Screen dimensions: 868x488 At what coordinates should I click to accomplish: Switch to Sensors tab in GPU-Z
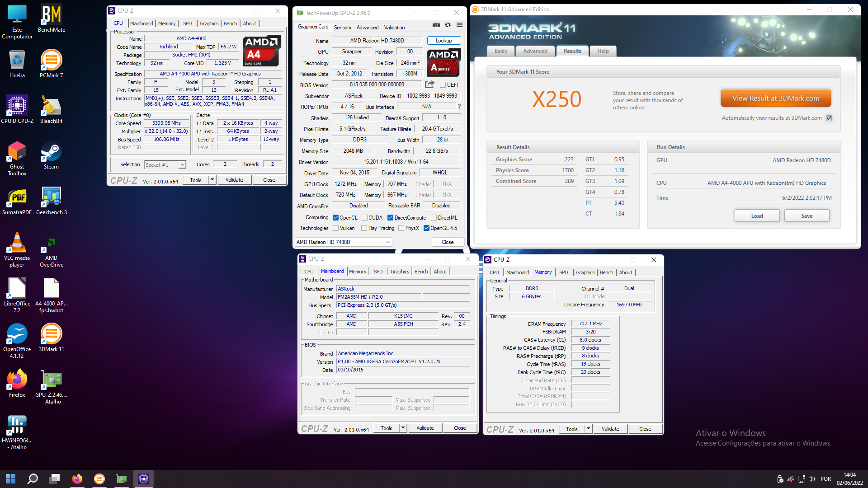click(x=342, y=28)
